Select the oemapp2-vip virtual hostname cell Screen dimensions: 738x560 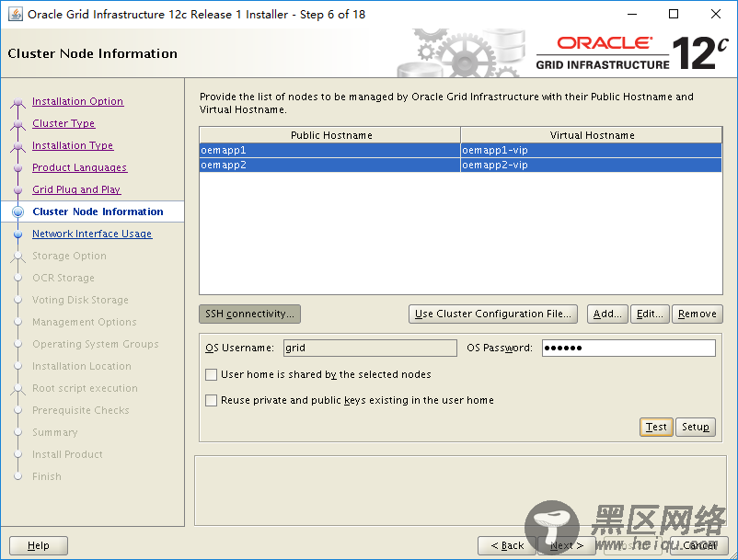coord(591,165)
